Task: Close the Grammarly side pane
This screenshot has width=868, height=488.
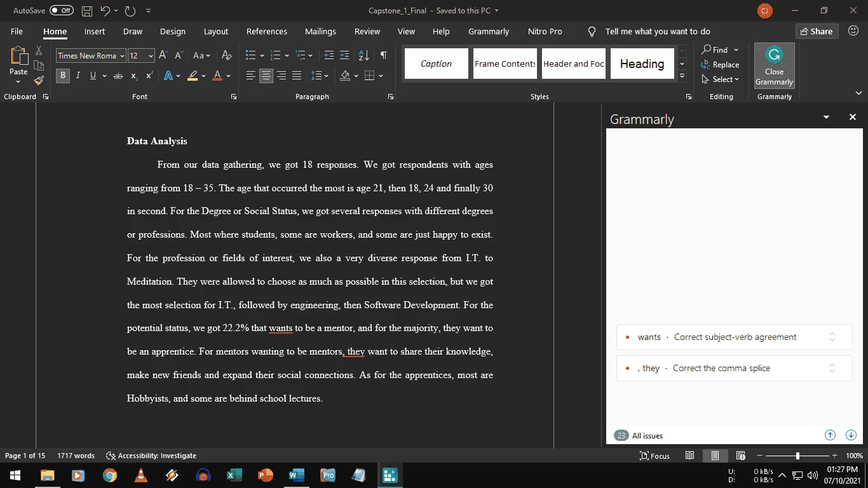Action: (x=853, y=117)
